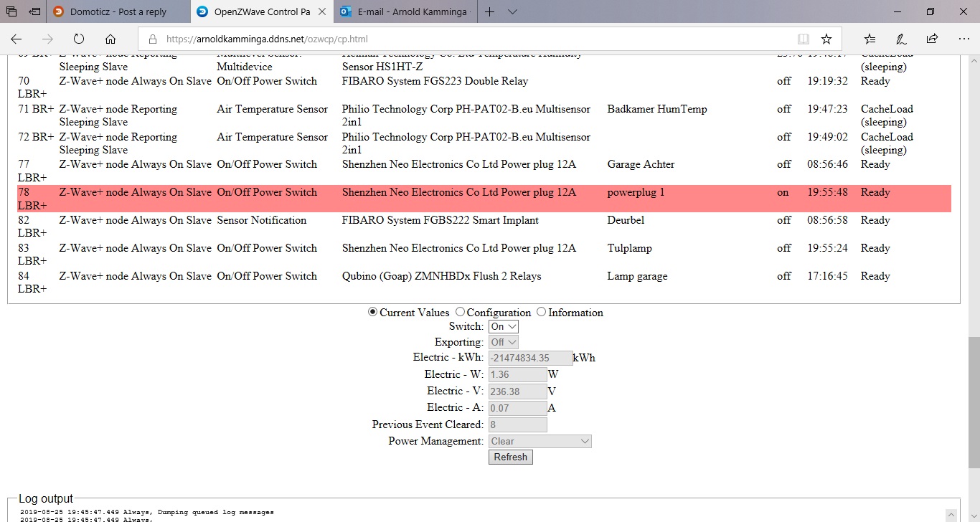Screen dimensions: 980x522
Task: Show tab previews chevron
Action: coord(512,11)
